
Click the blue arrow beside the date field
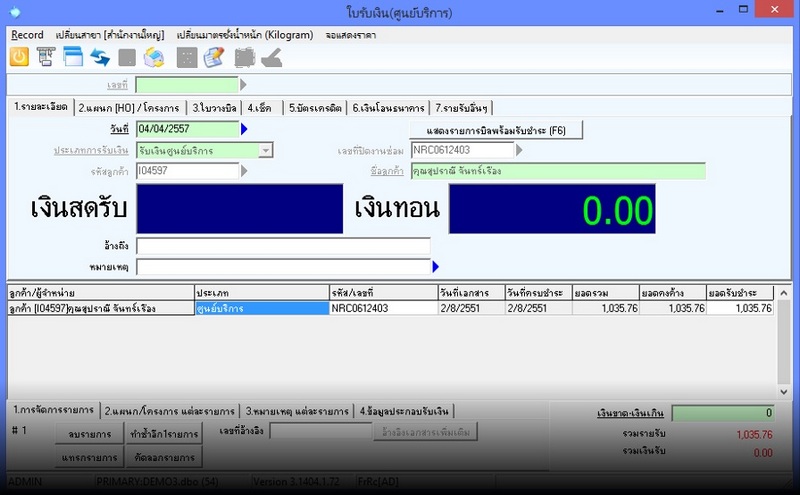(245, 129)
